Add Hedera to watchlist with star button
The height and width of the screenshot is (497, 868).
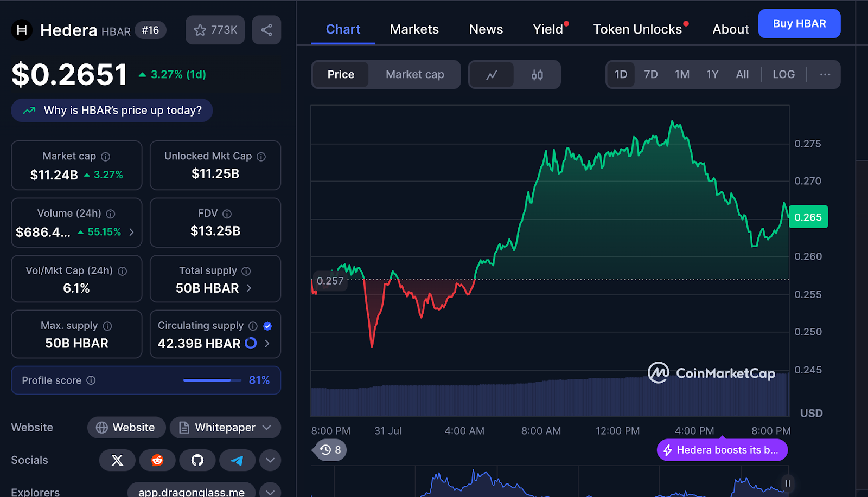pos(215,30)
